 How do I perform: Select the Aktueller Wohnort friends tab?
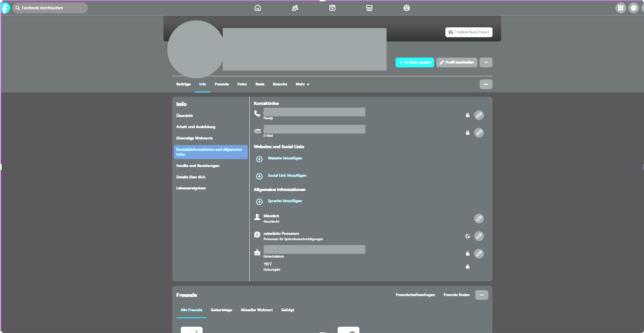257,310
